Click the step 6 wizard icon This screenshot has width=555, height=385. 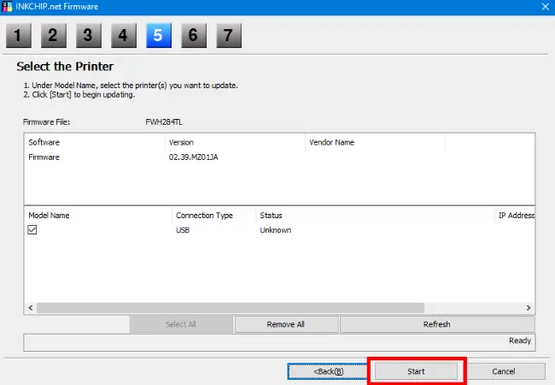(x=194, y=35)
